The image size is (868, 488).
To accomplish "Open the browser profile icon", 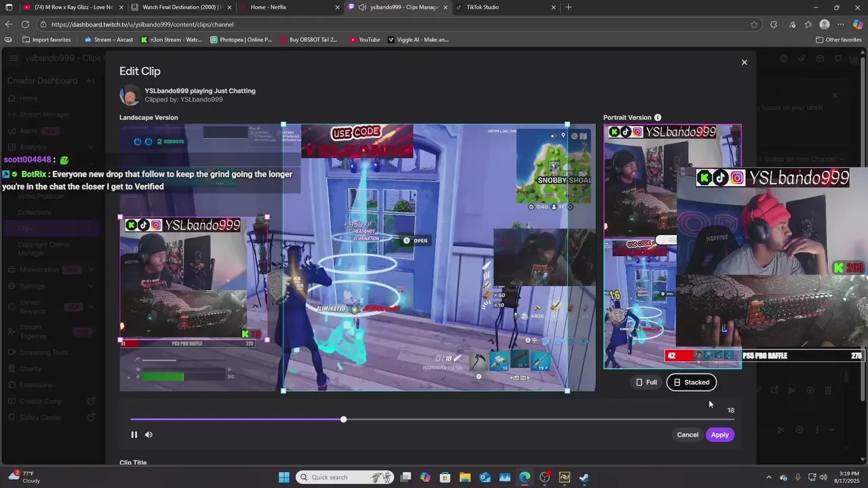I will (825, 24).
